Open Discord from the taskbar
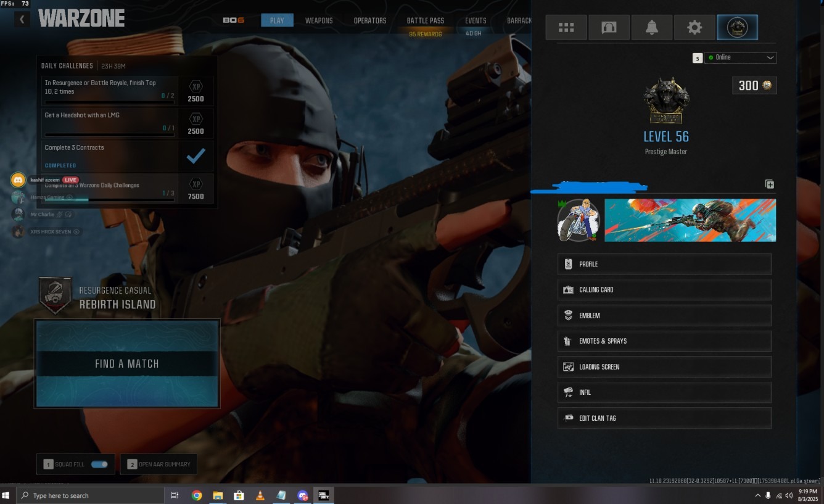This screenshot has width=824, height=504. (302, 495)
